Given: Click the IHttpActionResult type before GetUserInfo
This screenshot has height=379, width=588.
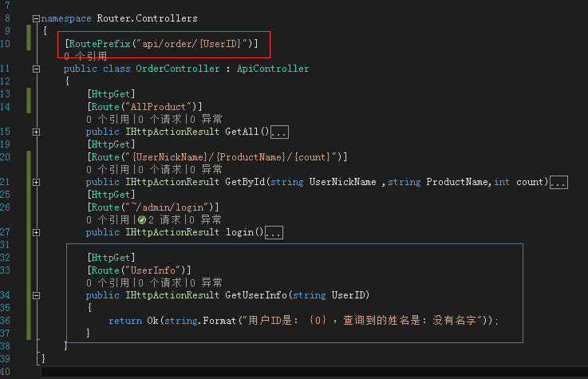Looking at the screenshot, I should point(172,295).
